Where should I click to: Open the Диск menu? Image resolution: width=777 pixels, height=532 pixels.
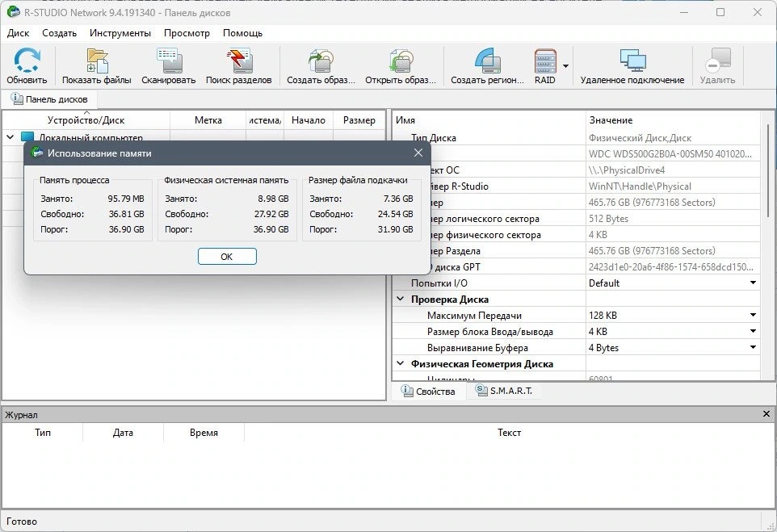[x=19, y=33]
